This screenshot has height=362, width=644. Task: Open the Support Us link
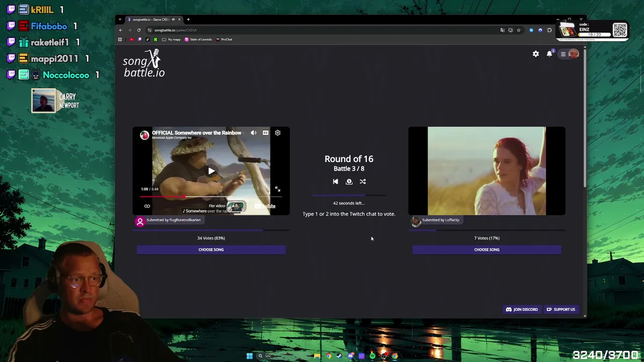(x=561, y=309)
